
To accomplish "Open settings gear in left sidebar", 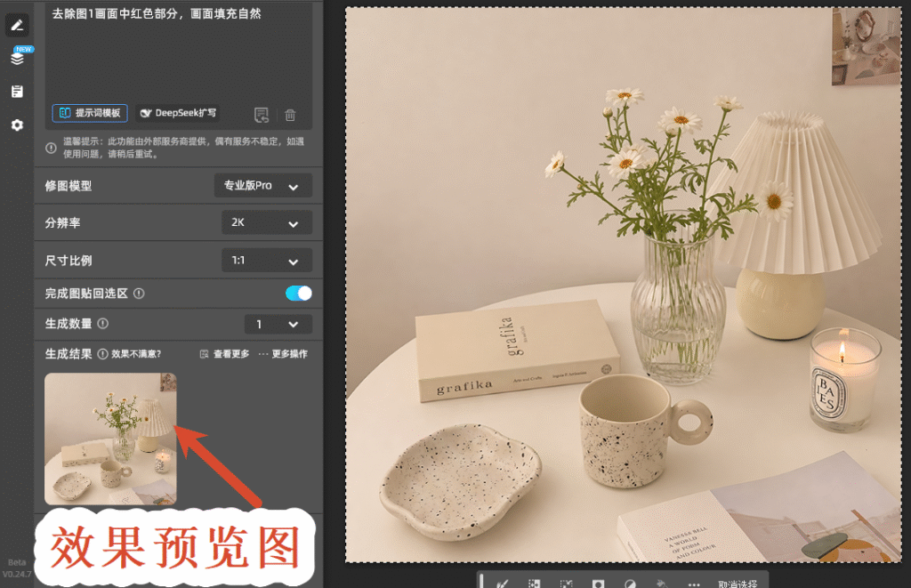I will tap(17, 125).
